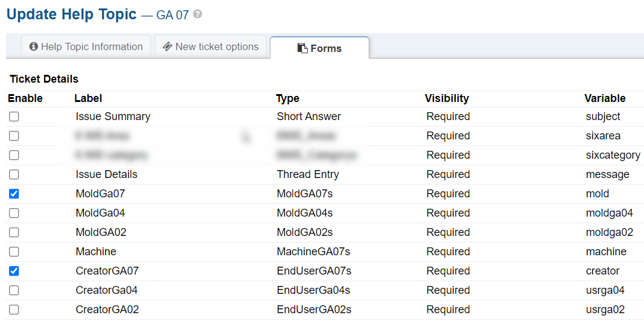Image resolution: width=644 pixels, height=324 pixels.
Task: Click the help question mark icon beside GA 07
Action: click(197, 14)
